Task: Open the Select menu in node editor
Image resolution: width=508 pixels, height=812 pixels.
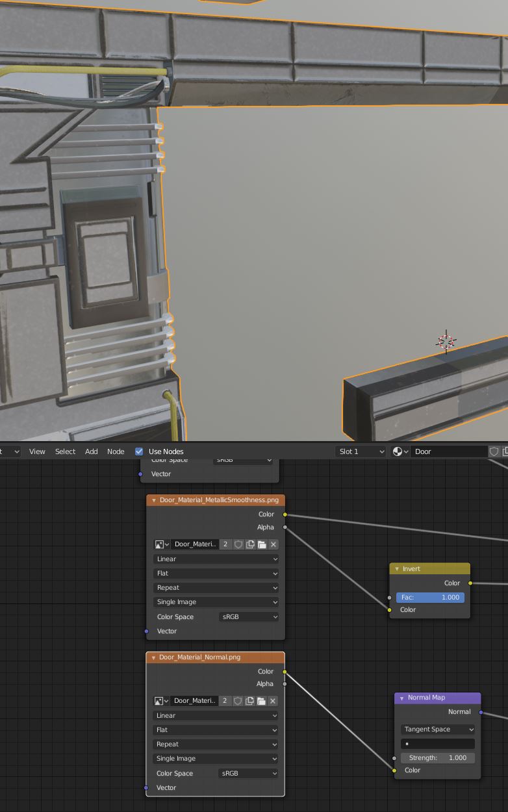Action: tap(65, 451)
